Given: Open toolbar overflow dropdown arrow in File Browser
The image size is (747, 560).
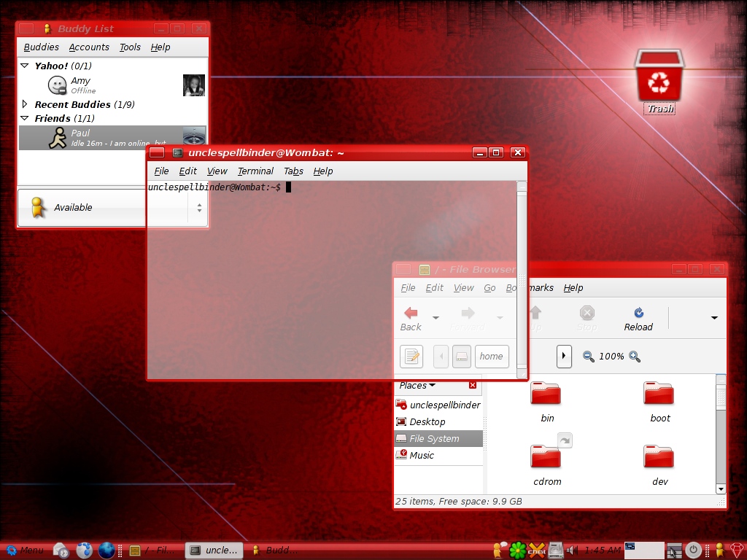Looking at the screenshot, I should click(x=714, y=318).
